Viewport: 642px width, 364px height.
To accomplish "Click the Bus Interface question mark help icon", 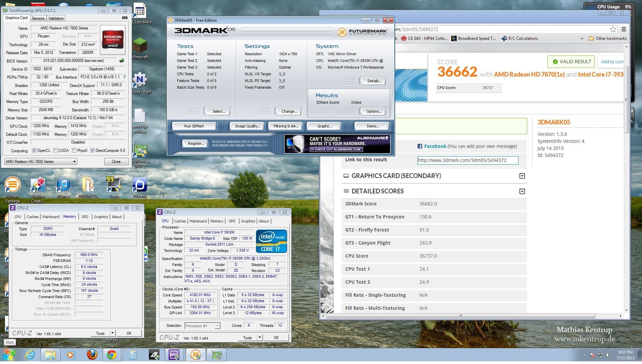I will pyautogui.click(x=124, y=77).
